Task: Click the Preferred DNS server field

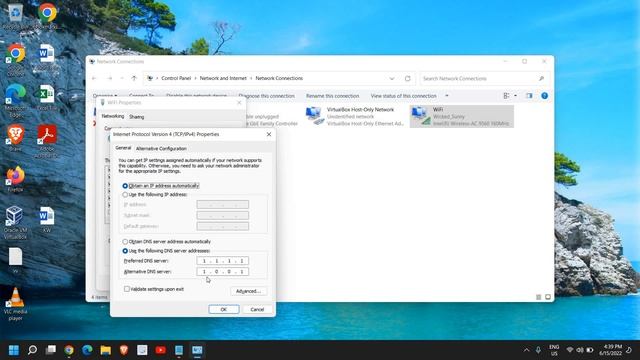Action: [222, 261]
